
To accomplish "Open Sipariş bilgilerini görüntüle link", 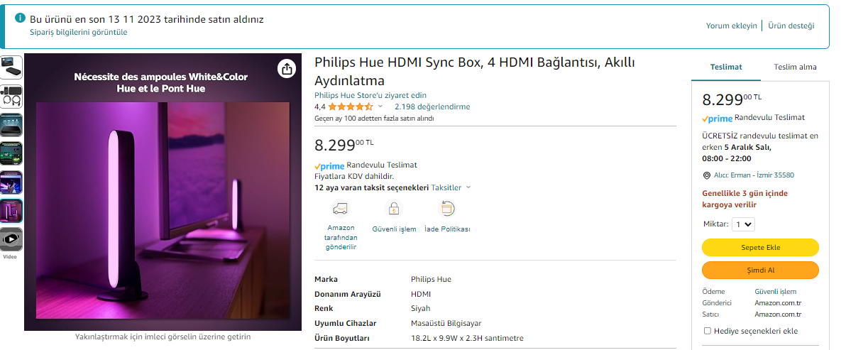I will click(x=79, y=33).
